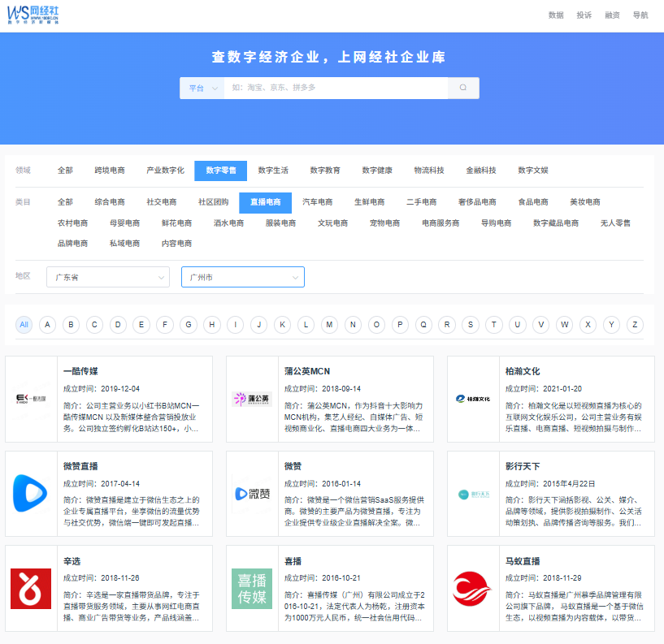Choose the 内容电商 category
Image resolution: width=664 pixels, height=644 pixels.
[176, 244]
